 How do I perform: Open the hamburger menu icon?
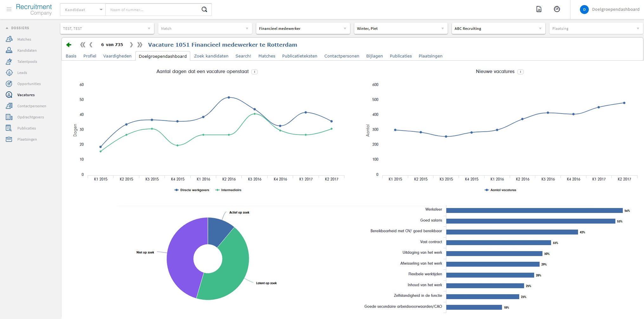[x=9, y=10]
